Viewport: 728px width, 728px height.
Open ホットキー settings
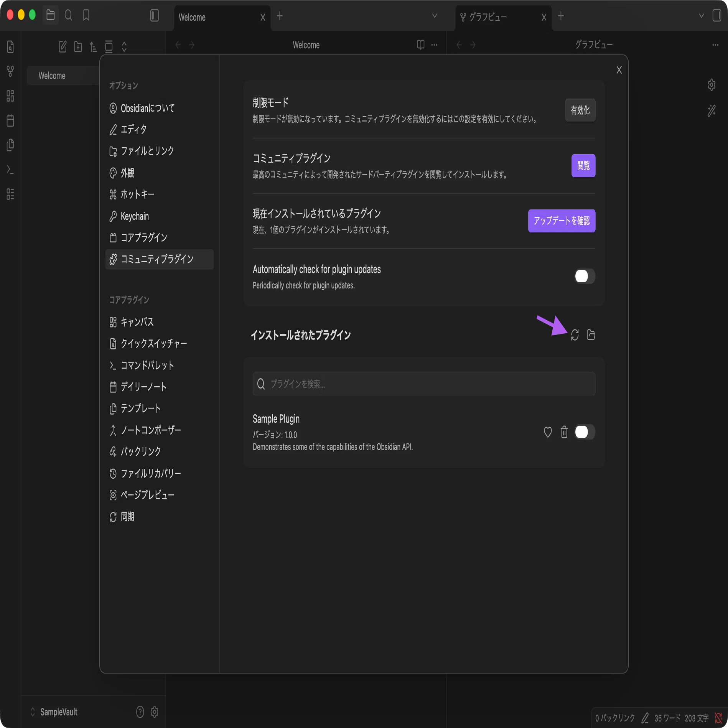pyautogui.click(x=160, y=194)
